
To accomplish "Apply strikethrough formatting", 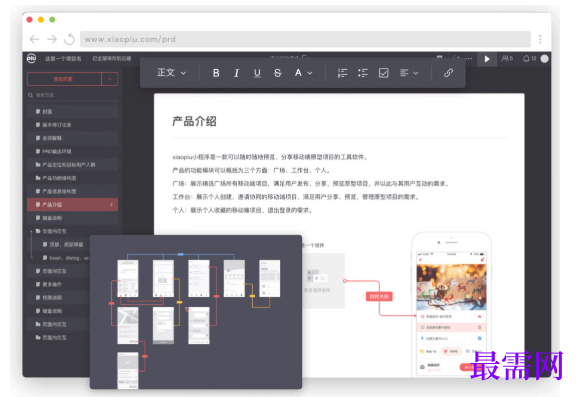I will (278, 73).
